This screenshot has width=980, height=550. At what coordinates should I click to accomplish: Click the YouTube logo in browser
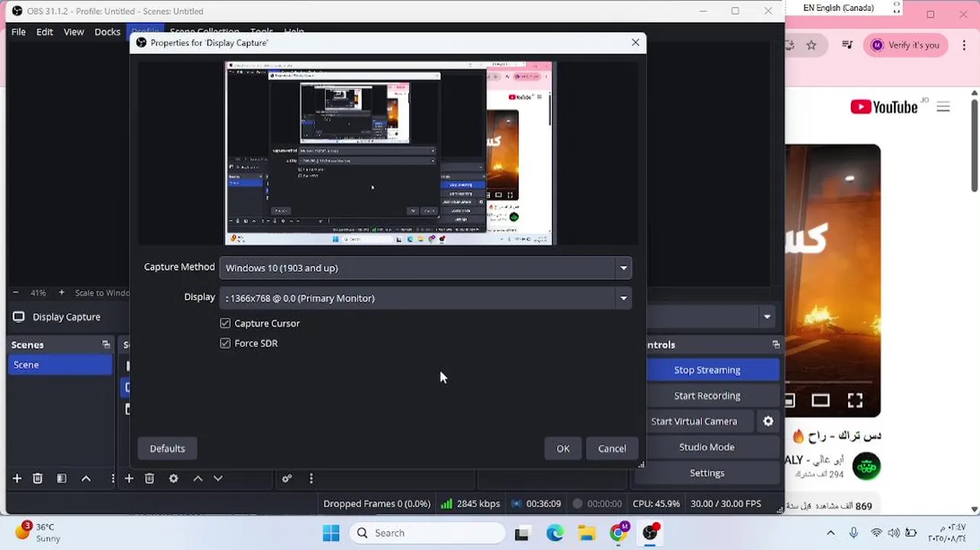tap(885, 107)
